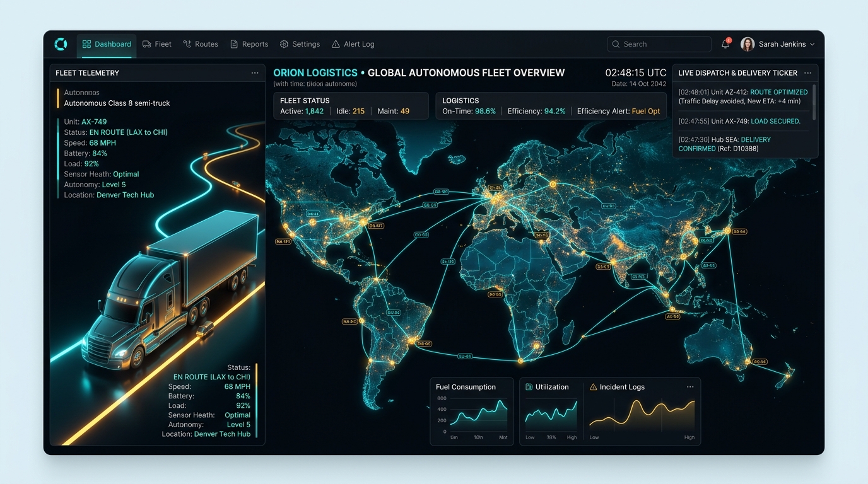Open notifications bell icon
Viewport: 868px width, 484px height.
click(725, 44)
